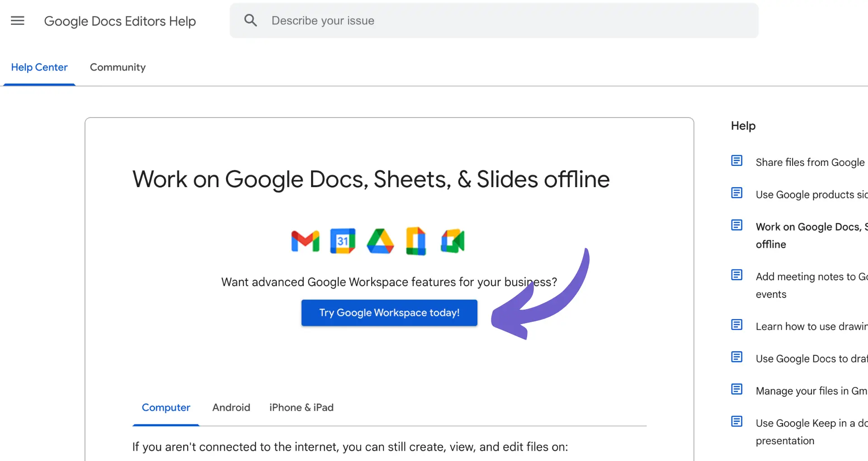868x461 pixels.
Task: Click the article icon beside Manage your files
Action: (x=737, y=389)
